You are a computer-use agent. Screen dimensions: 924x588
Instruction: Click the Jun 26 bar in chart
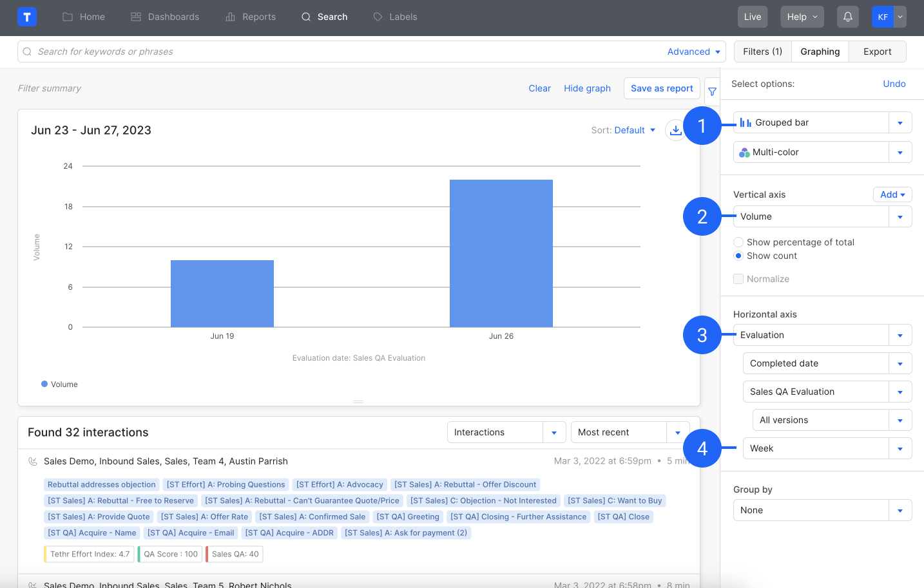[x=501, y=253]
